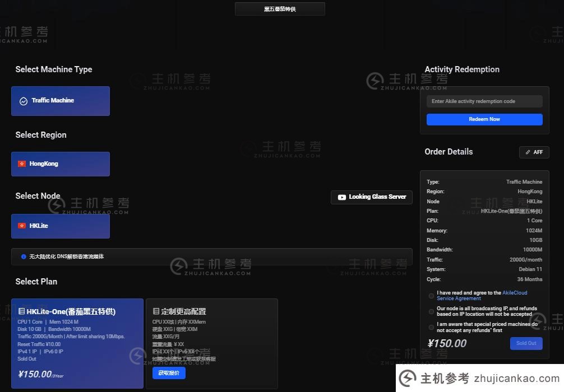Check the broadcasting IP refunds notice

431,311
